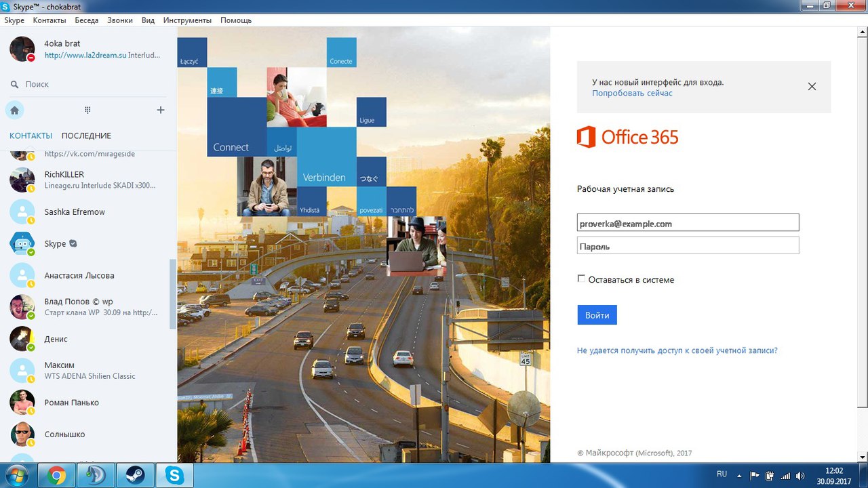Screen dimensions: 868x488
Task: Click the search magnifier icon
Action: 14,84
